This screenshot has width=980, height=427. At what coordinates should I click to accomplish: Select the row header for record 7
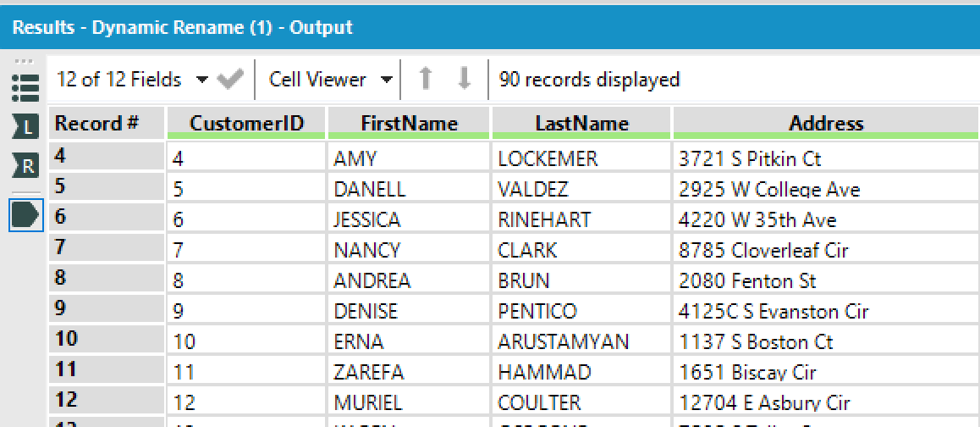107,248
